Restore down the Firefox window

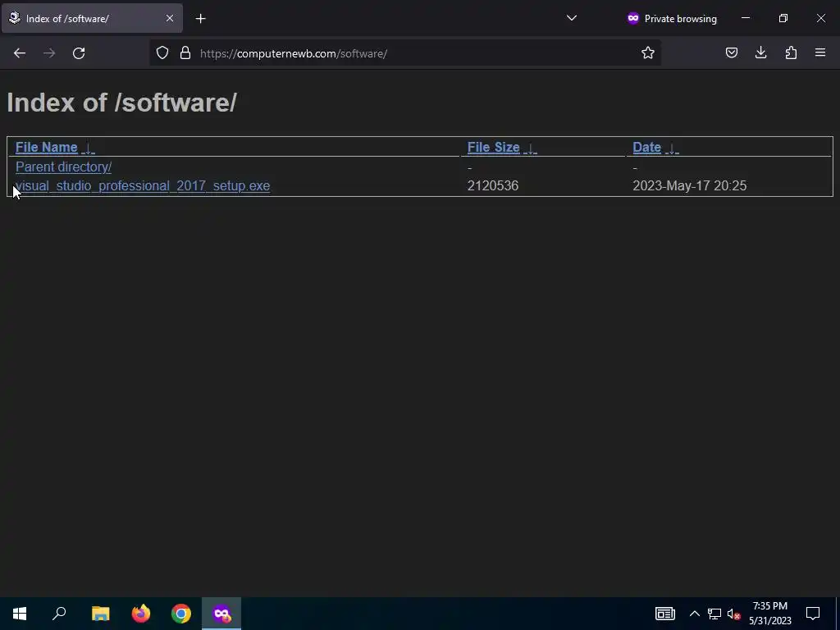click(783, 18)
